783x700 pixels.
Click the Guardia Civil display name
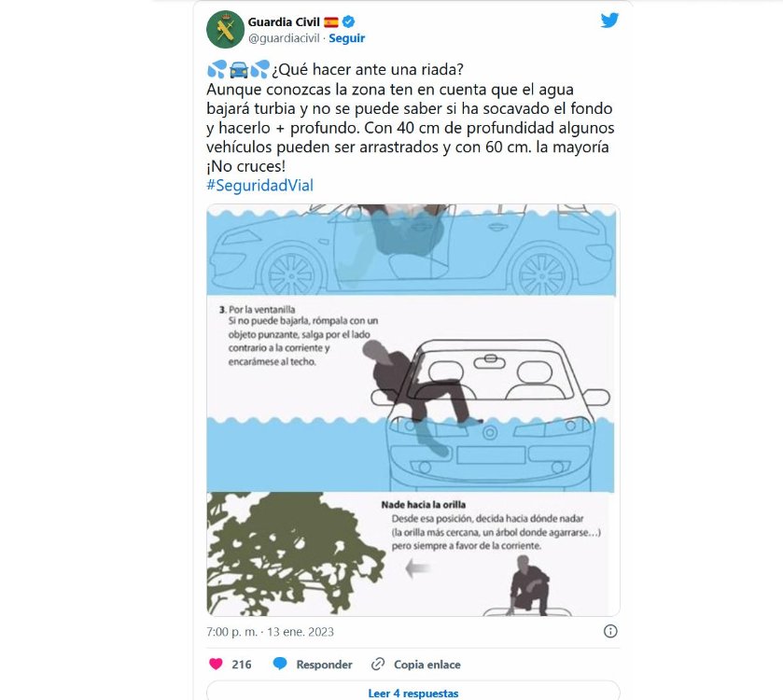tap(284, 22)
